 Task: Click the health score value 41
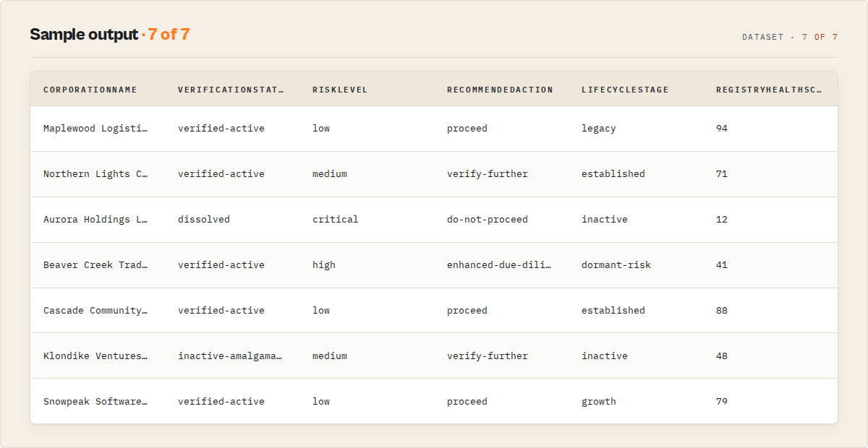tap(722, 265)
